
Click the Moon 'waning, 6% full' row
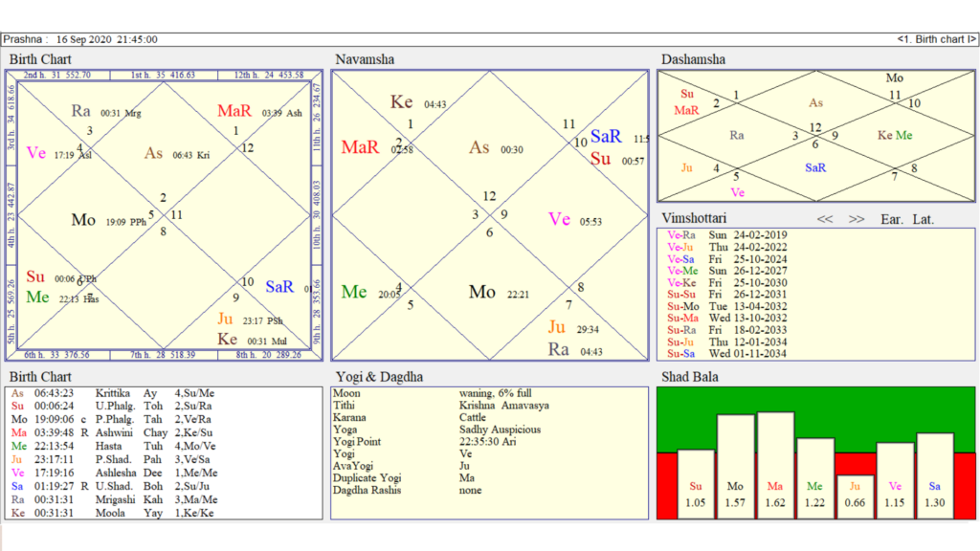[433, 393]
